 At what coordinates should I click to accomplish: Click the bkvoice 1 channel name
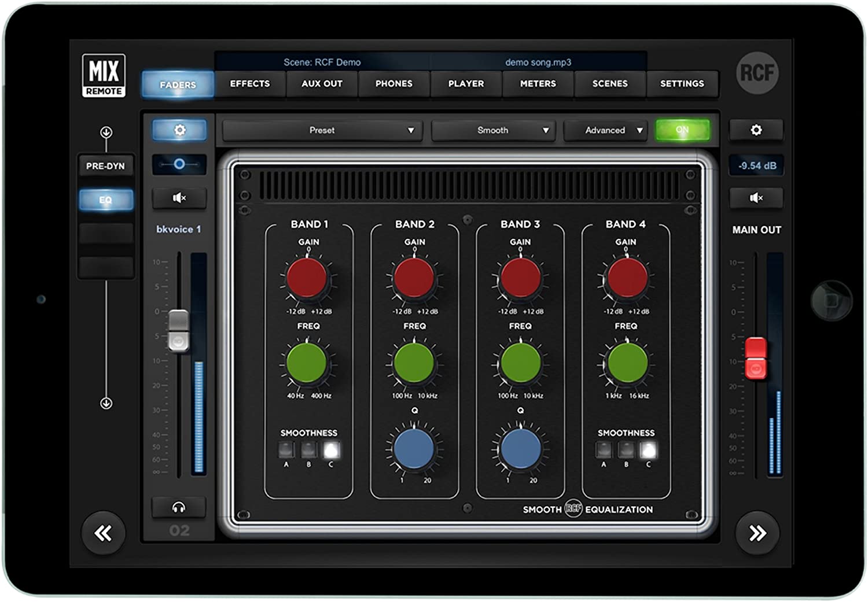tap(179, 229)
